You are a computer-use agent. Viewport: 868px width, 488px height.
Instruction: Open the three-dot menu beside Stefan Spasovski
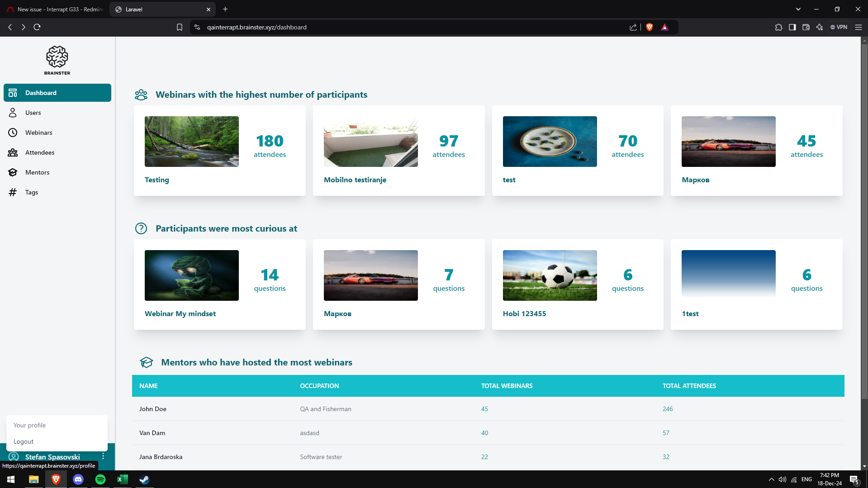pos(103,456)
